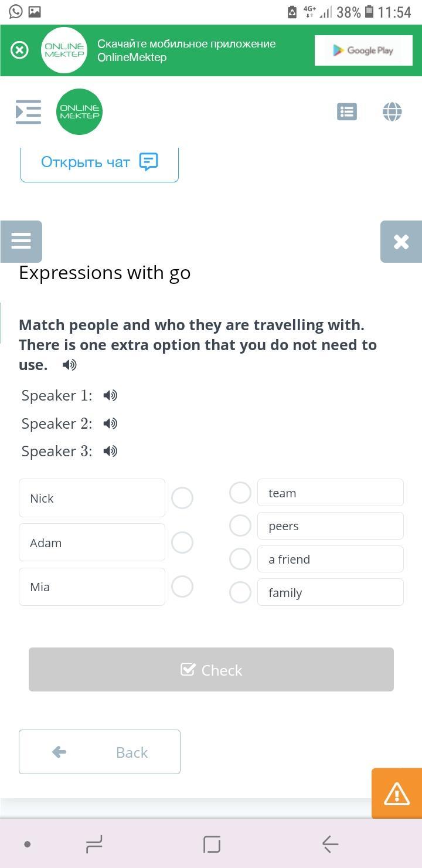Select the radio button next to Nick
The width and height of the screenshot is (422, 868).
click(182, 498)
